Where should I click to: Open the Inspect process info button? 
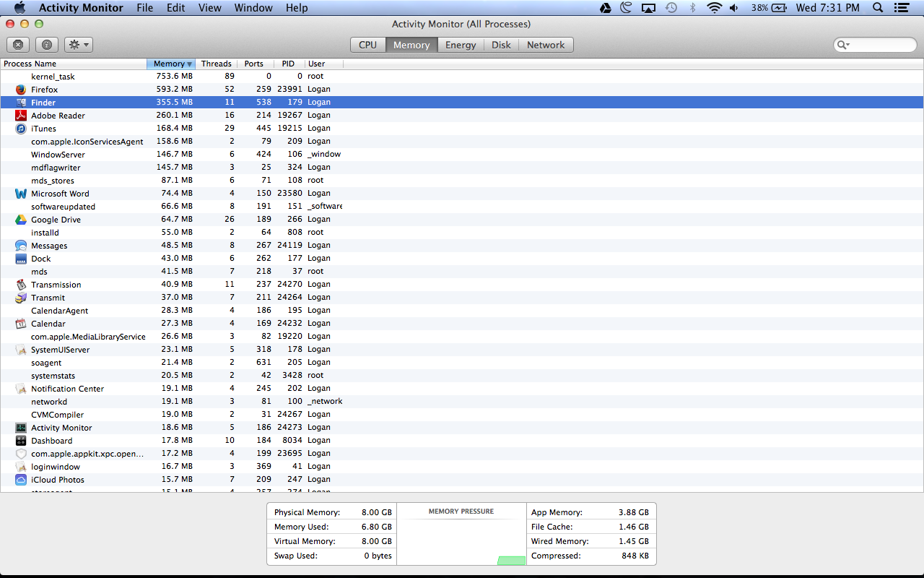click(47, 45)
